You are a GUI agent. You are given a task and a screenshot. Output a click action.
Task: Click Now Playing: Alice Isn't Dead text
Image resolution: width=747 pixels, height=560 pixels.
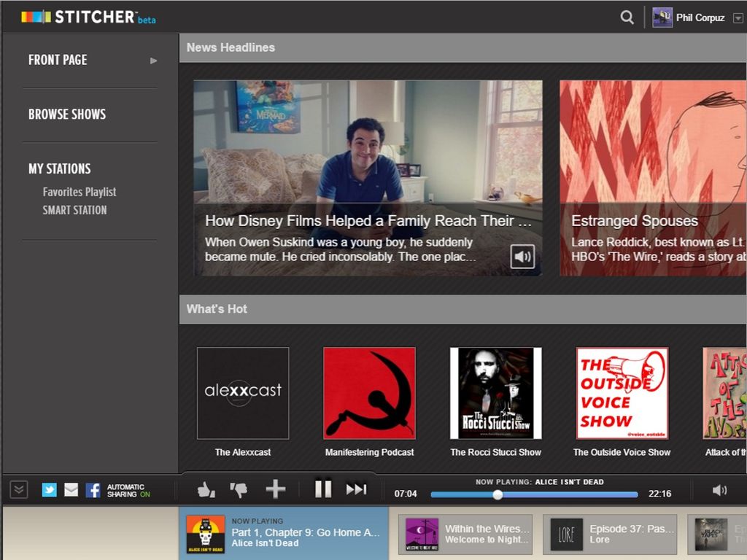tap(539, 482)
